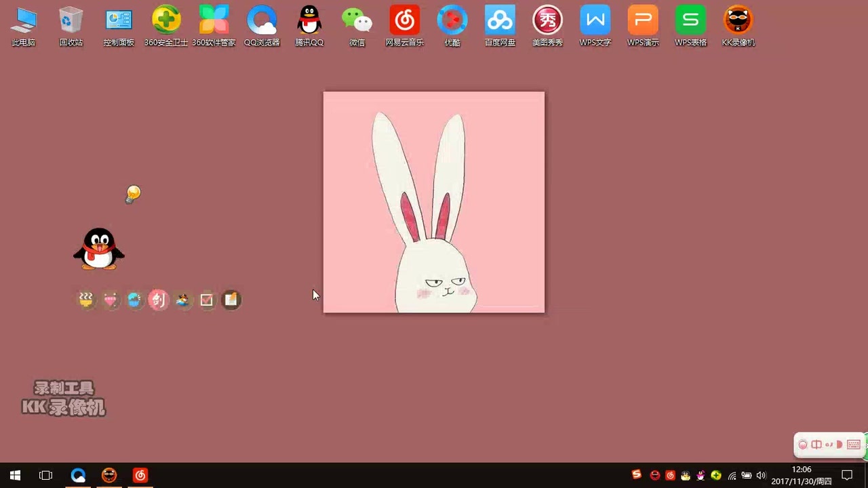Click the steaming bowl feed icon
The width and height of the screenshot is (868, 488).
[x=86, y=300]
